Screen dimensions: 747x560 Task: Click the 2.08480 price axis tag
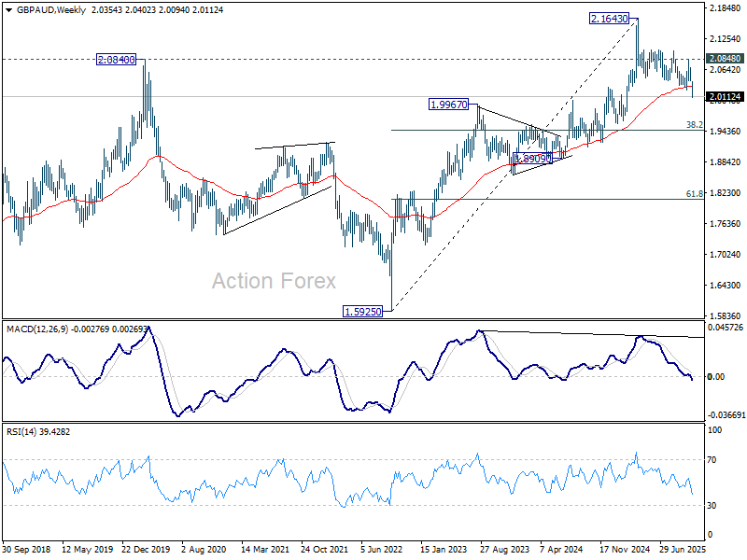(725, 59)
